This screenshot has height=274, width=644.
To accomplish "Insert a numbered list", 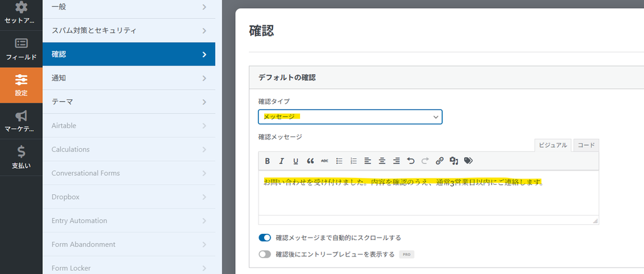I will (353, 162).
